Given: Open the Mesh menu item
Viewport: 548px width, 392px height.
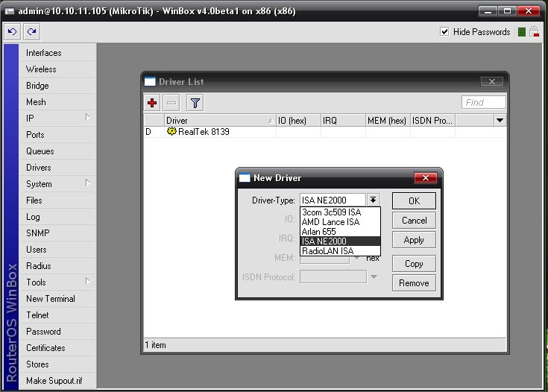Looking at the screenshot, I should pos(57,102).
